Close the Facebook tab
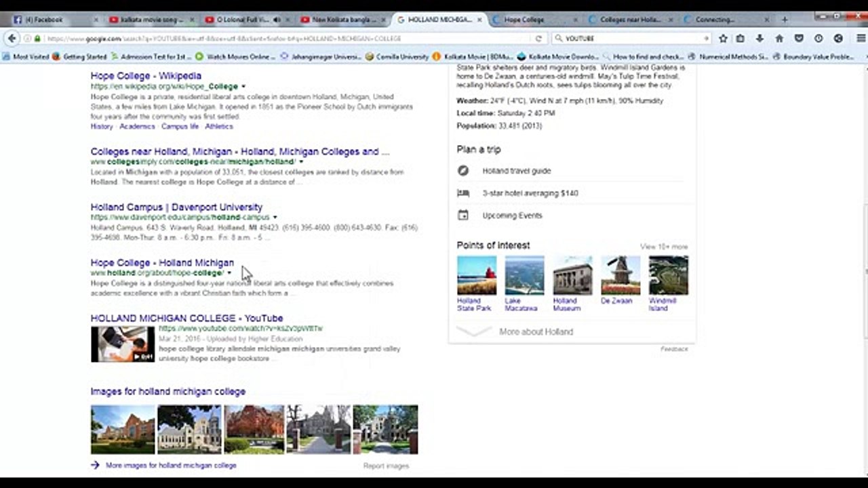 click(x=96, y=20)
